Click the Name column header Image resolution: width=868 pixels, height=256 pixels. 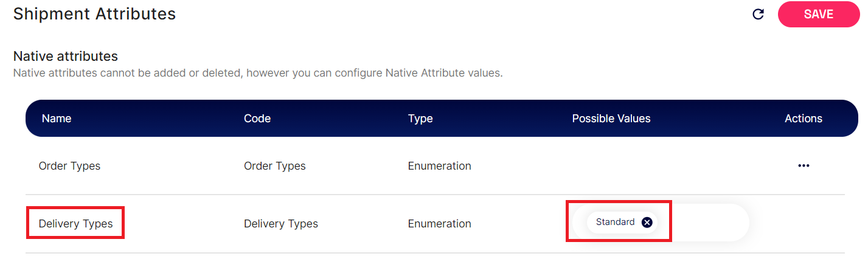[57, 119]
